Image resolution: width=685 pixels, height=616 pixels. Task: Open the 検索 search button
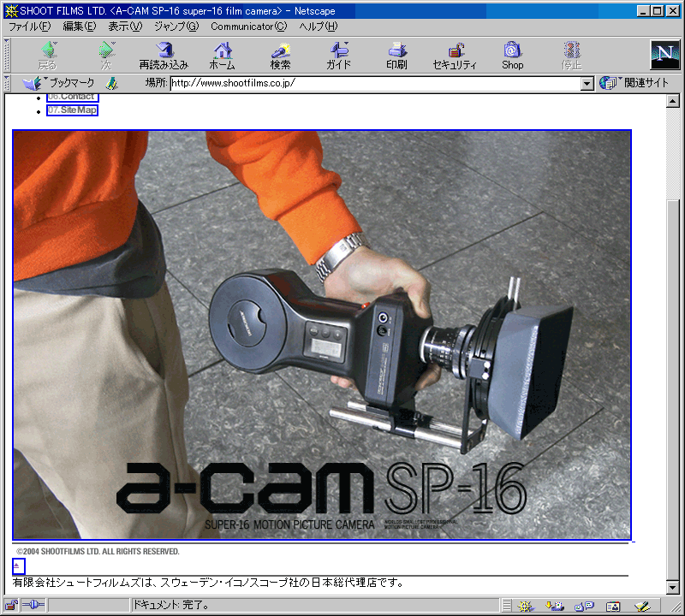(280, 56)
